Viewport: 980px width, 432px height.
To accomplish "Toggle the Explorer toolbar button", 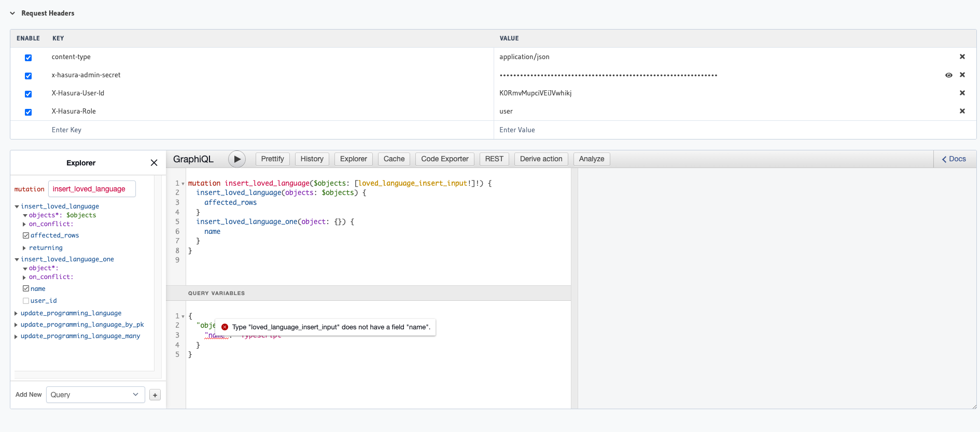I will (354, 159).
